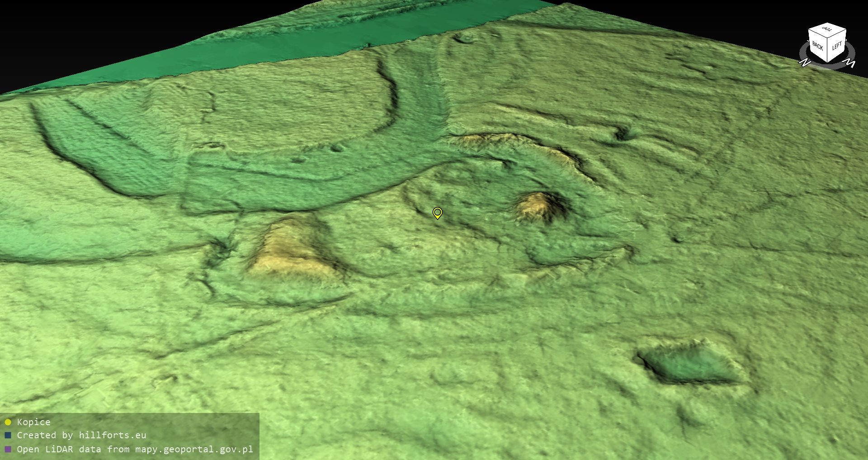This screenshot has height=460, width=868.
Task: Click the small dark pit in upper right terrain
Action: 624,133
